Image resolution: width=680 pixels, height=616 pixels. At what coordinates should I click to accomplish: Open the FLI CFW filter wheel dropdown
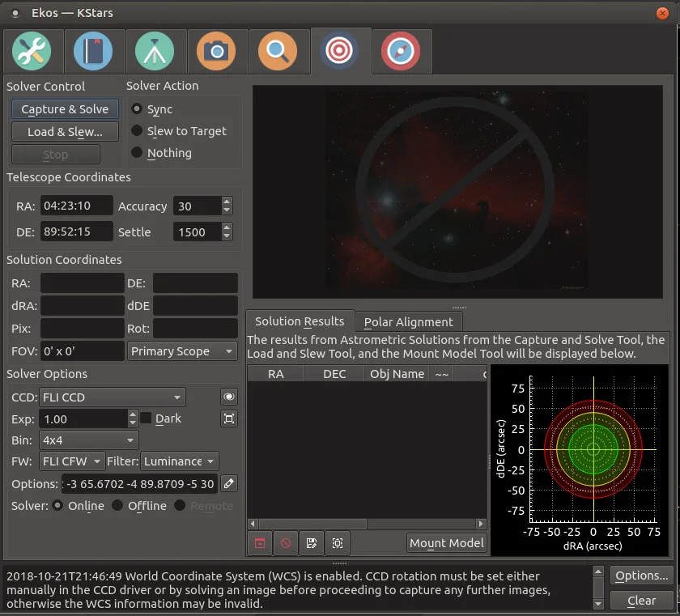pyautogui.click(x=72, y=461)
